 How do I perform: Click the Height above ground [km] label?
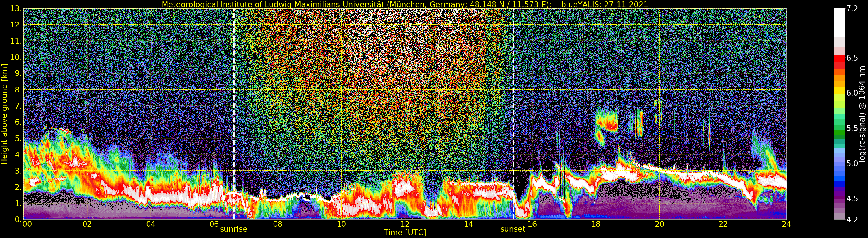coord(4,114)
